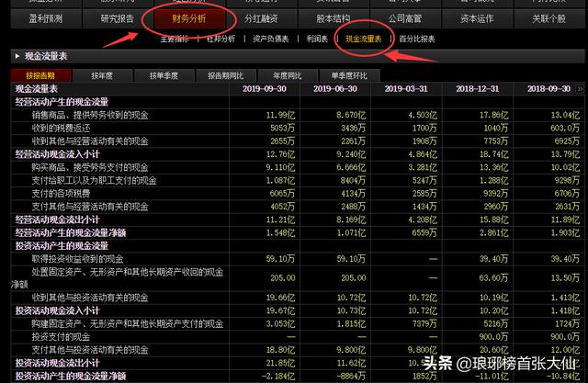Screen dimensions: 588x383
Task: Click the 2018-12-31 column header
Action: coord(478,89)
